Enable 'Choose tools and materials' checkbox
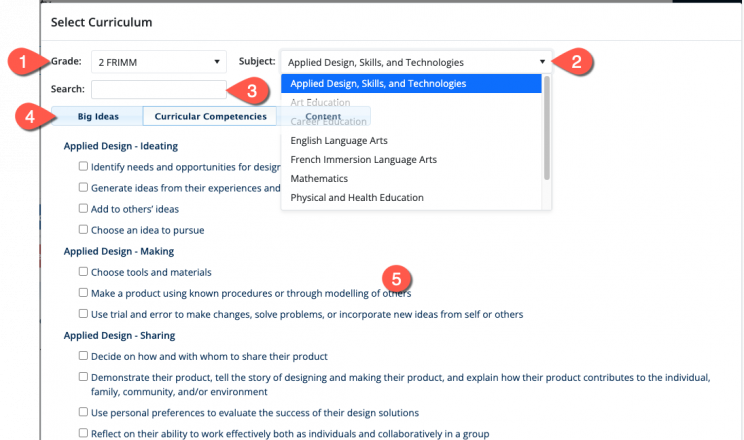Screen dimensions: 744x440 click(x=83, y=271)
